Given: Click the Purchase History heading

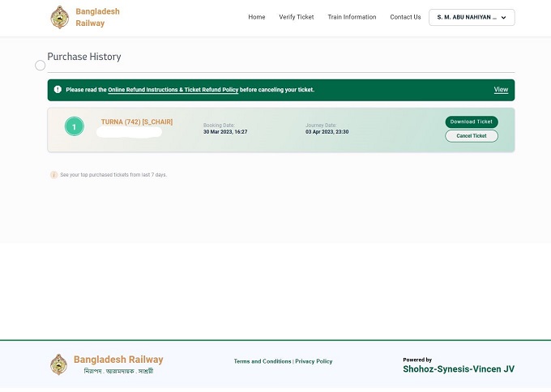Looking at the screenshot, I should point(84,57).
